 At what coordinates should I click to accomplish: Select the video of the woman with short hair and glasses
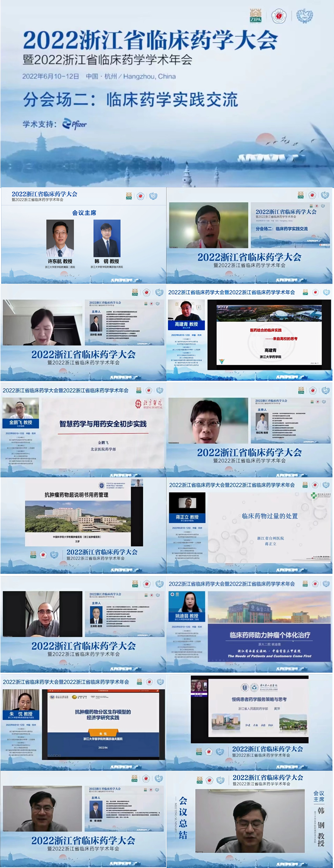[x=209, y=421]
